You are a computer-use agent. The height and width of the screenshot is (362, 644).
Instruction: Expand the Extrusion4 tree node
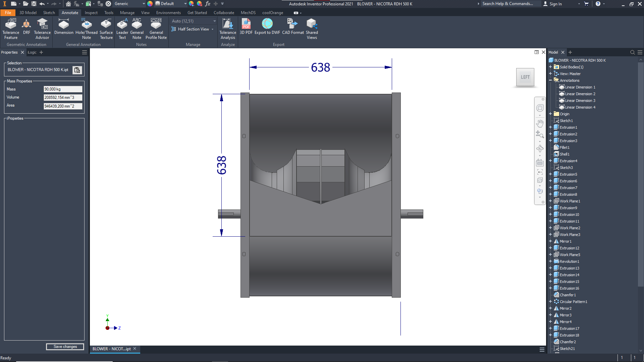[550, 161]
